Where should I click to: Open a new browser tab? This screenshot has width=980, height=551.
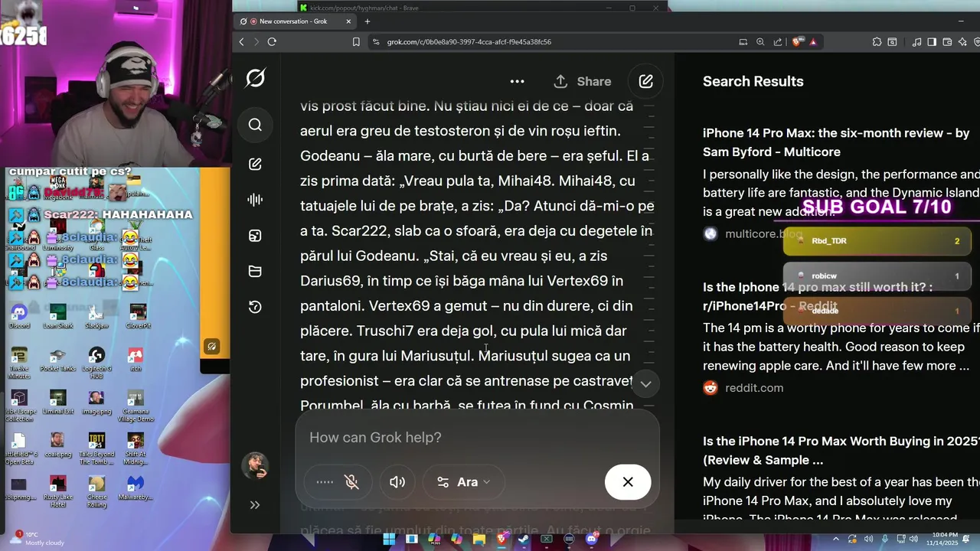(367, 21)
